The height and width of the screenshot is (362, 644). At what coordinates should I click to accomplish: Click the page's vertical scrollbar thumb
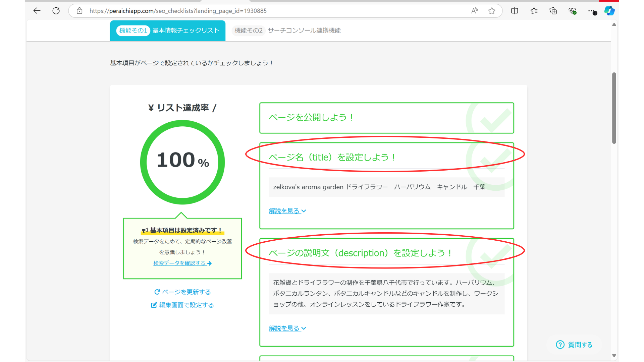click(x=614, y=108)
